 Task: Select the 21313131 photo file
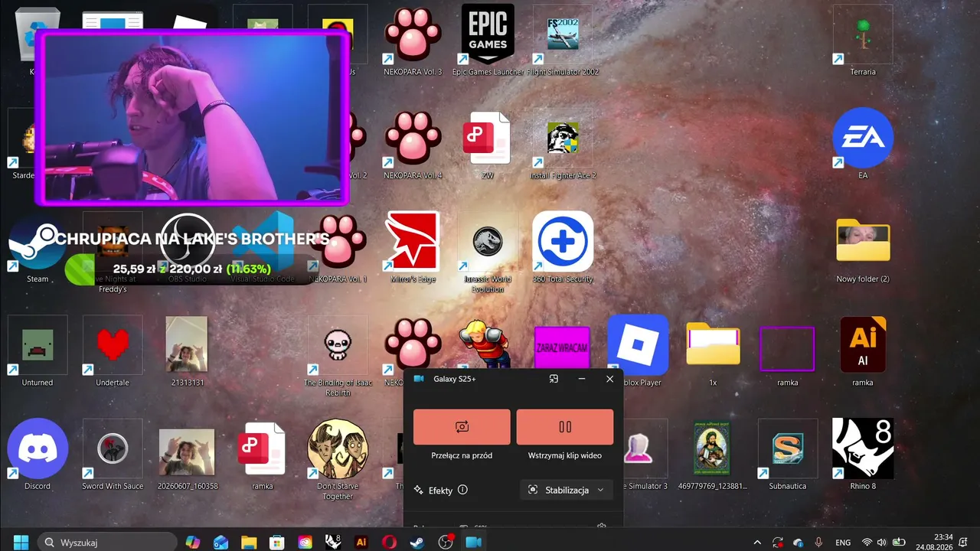click(x=188, y=351)
